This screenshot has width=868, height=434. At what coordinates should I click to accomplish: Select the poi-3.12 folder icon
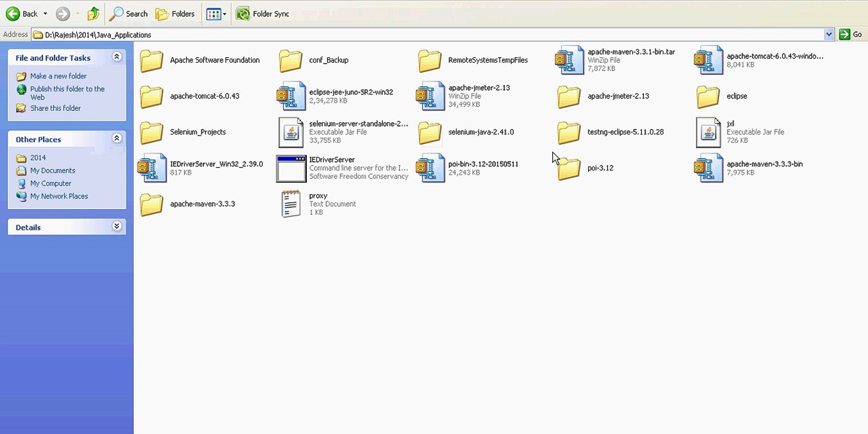click(569, 168)
